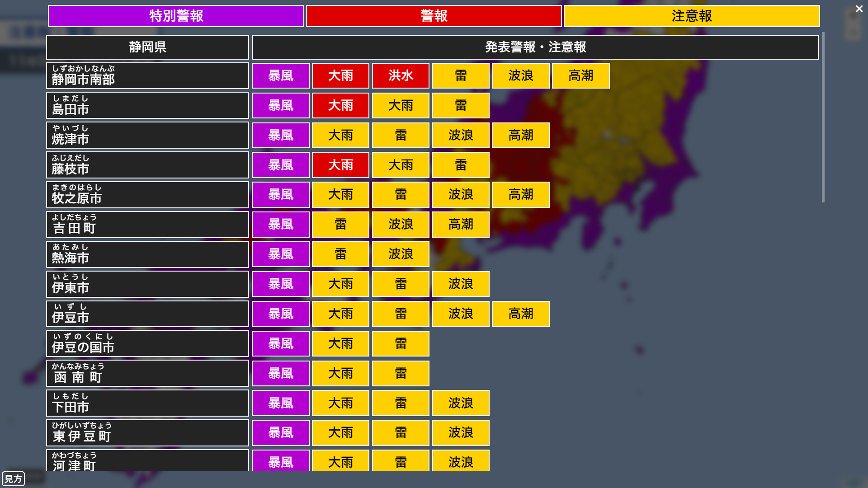Click red 大雨 warning tag for 島田市
Viewport: 868px width, 488px height.
[340, 105]
